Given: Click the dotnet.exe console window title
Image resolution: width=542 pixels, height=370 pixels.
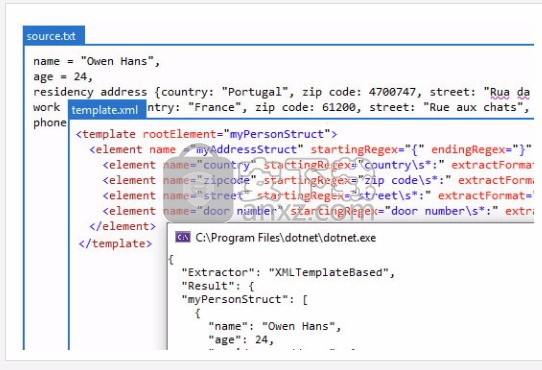Looking at the screenshot, I should (x=286, y=238).
